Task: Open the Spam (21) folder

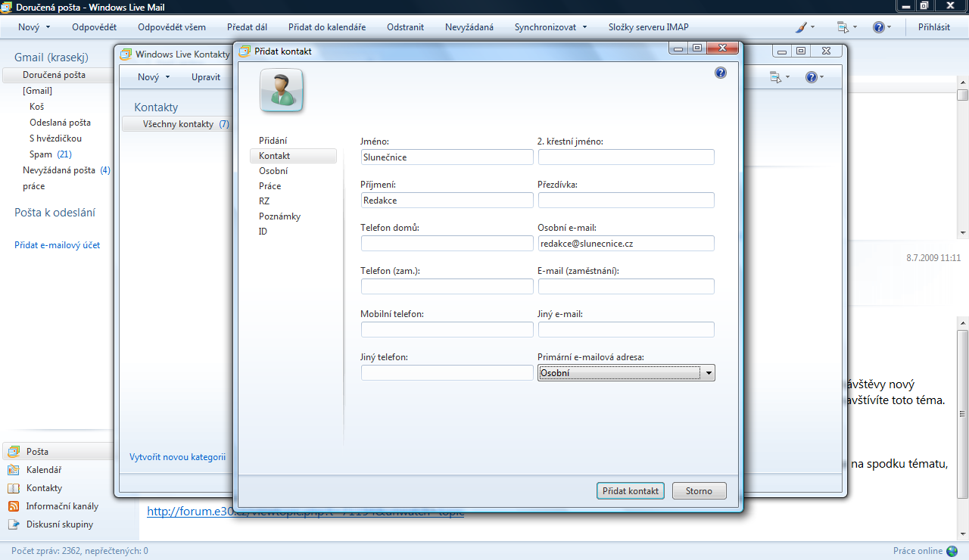Action: point(51,154)
